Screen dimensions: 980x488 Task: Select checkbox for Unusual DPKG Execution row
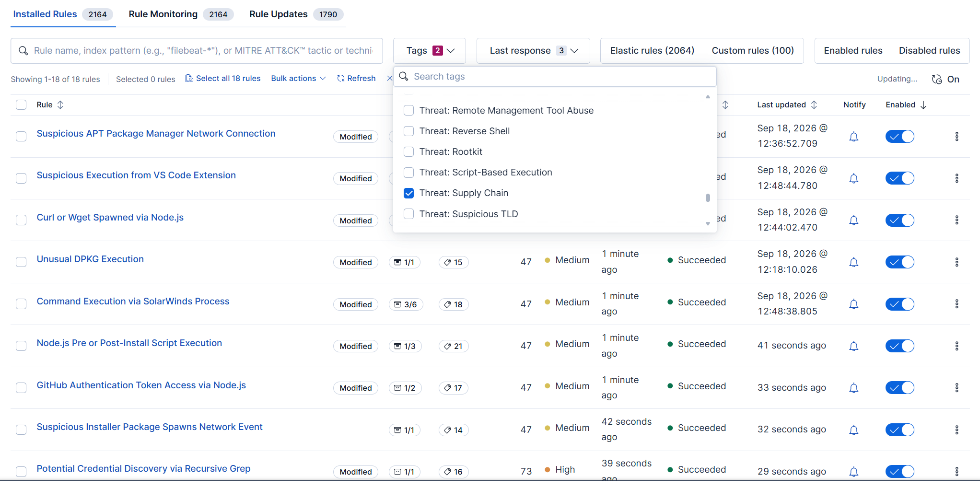[x=21, y=262]
